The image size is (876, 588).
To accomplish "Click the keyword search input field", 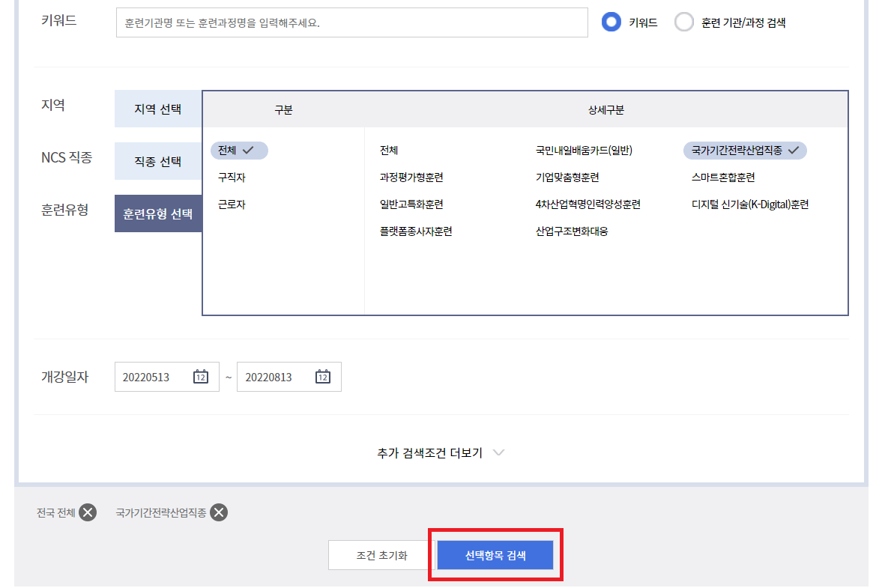I will coord(351,22).
